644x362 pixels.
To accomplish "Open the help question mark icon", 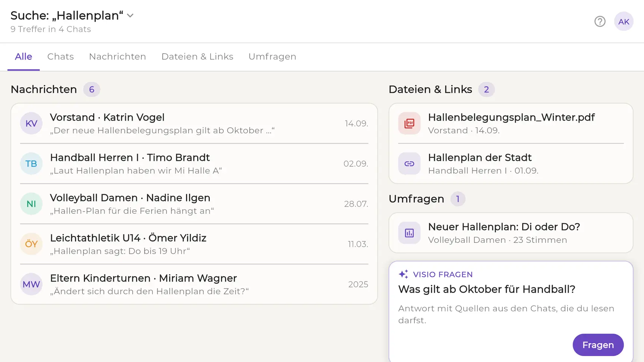I will click(600, 22).
